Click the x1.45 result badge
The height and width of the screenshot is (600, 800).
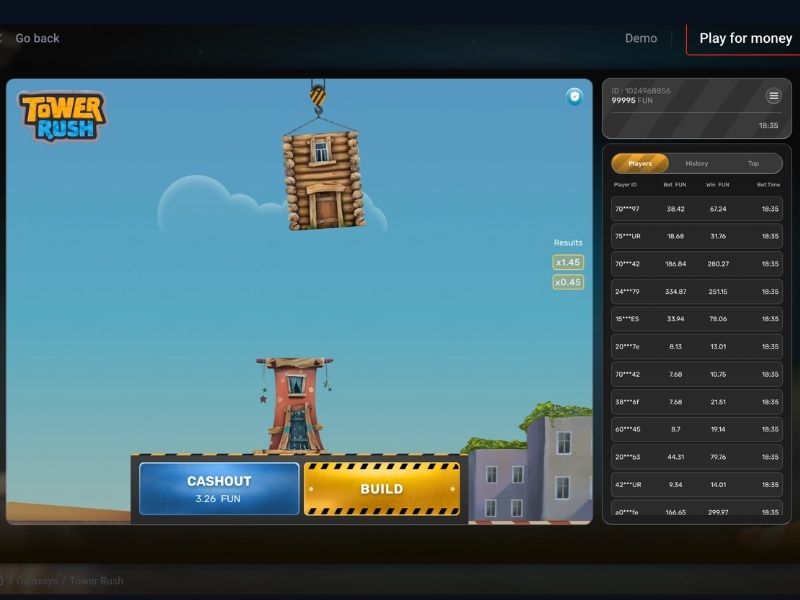point(568,262)
